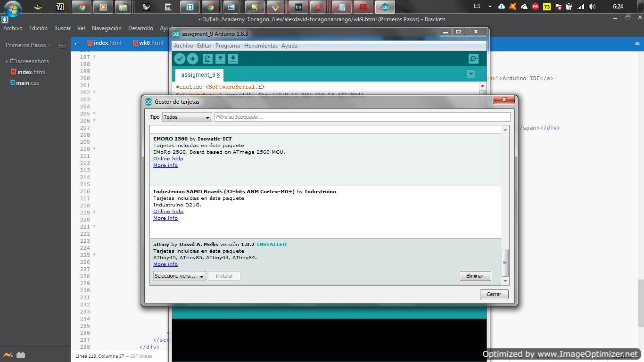Open a sketch with the Open icon
The width and height of the screenshot is (644, 362).
point(220,58)
